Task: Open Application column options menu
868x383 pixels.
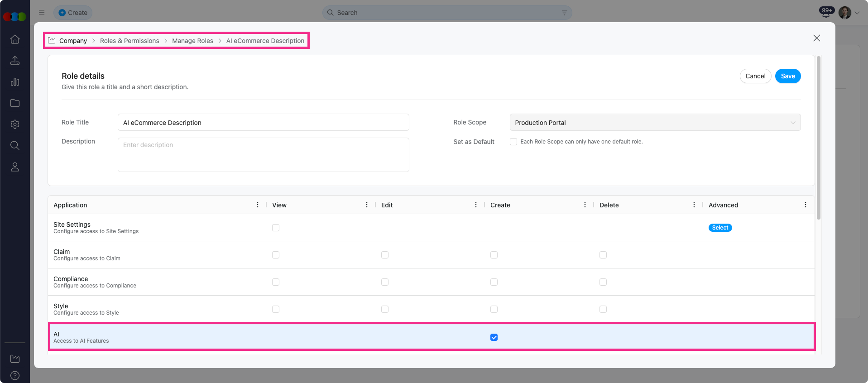Action: click(258, 205)
